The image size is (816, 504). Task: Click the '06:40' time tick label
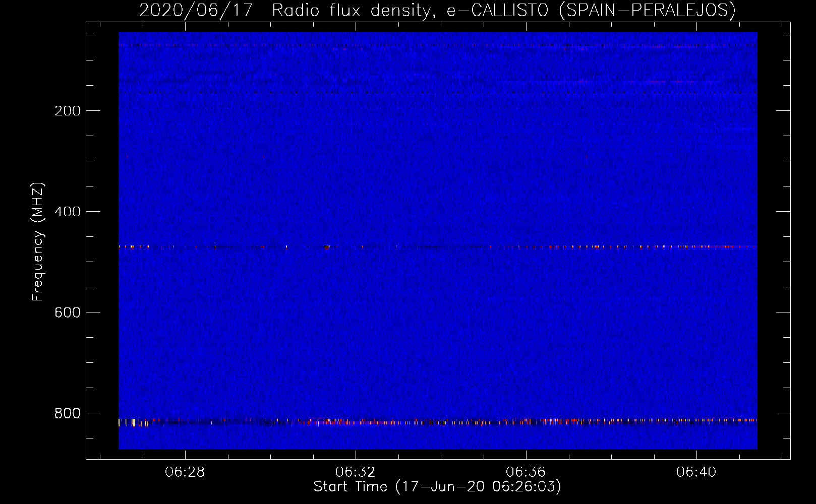point(696,472)
